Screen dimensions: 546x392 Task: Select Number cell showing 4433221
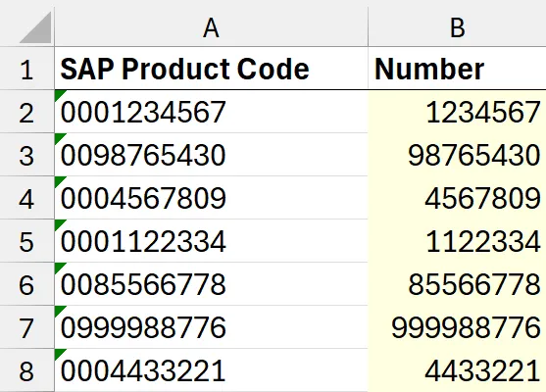tap(457, 370)
